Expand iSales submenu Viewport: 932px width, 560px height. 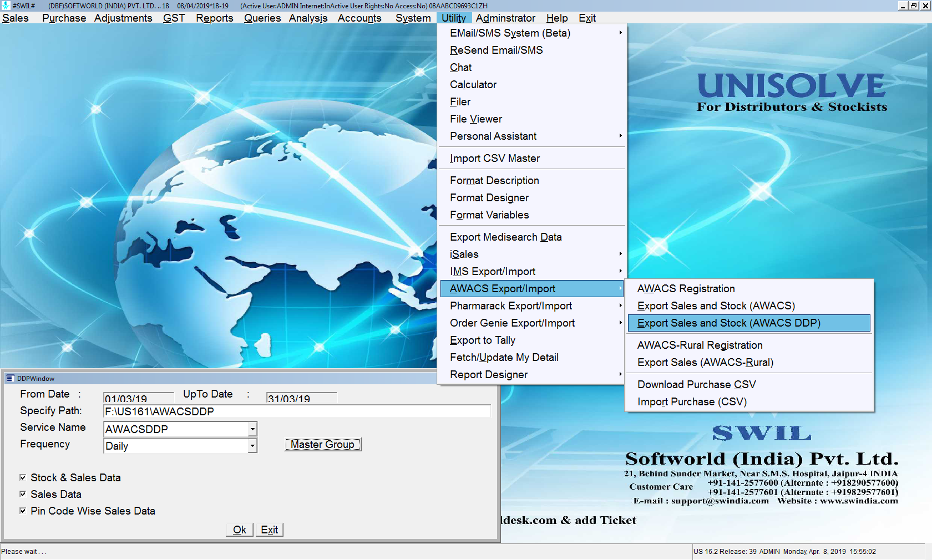(620, 254)
